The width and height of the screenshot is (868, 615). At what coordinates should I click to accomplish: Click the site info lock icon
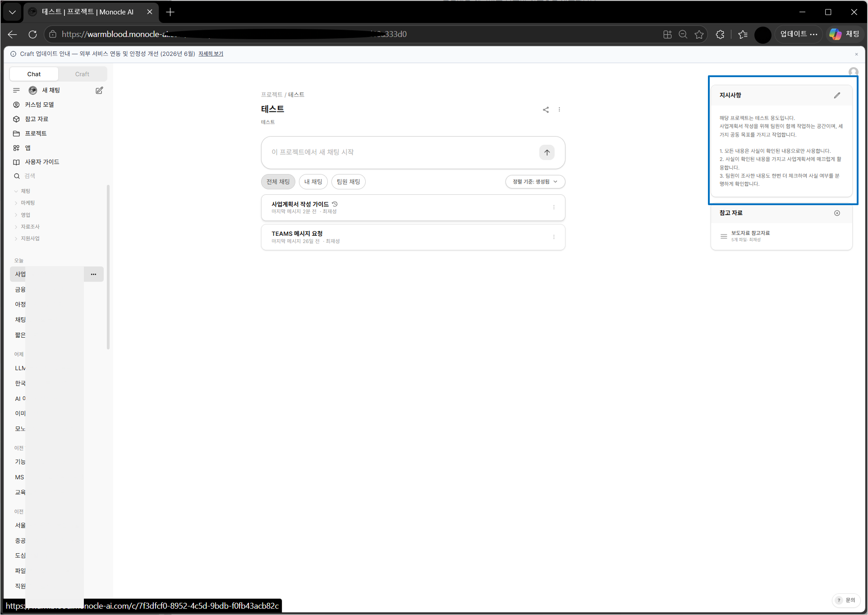[53, 34]
